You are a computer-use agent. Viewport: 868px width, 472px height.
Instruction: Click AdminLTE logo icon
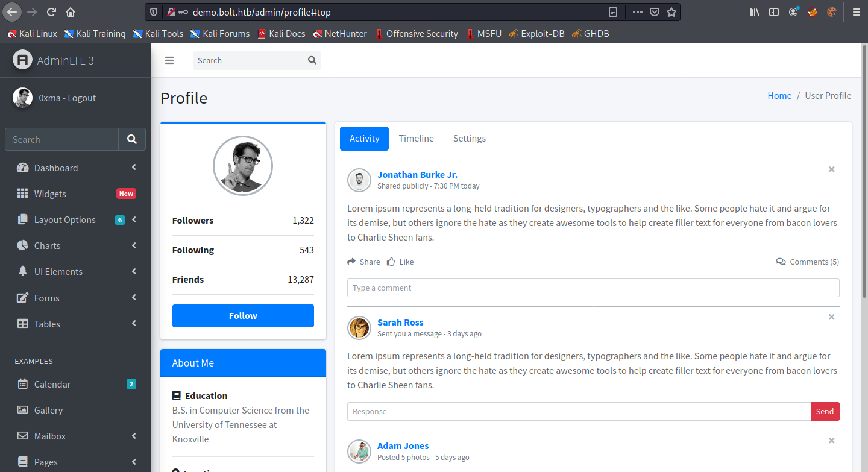tap(22, 60)
